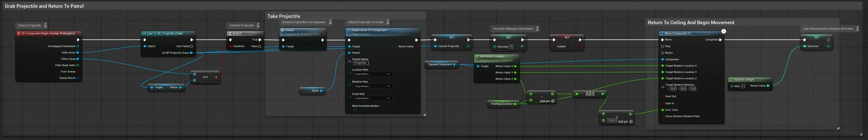
Task: Click the Add pin plus on the subtract node
Action: click(x=553, y=101)
